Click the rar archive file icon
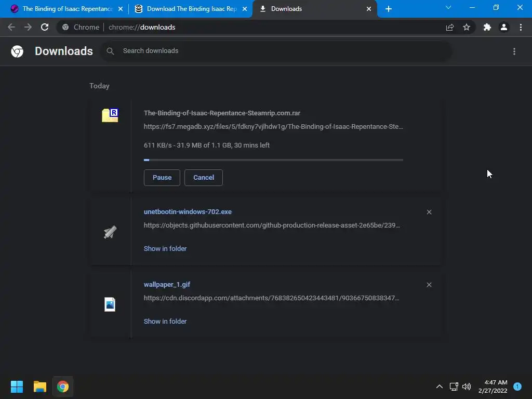This screenshot has width=532, height=399. (110, 115)
